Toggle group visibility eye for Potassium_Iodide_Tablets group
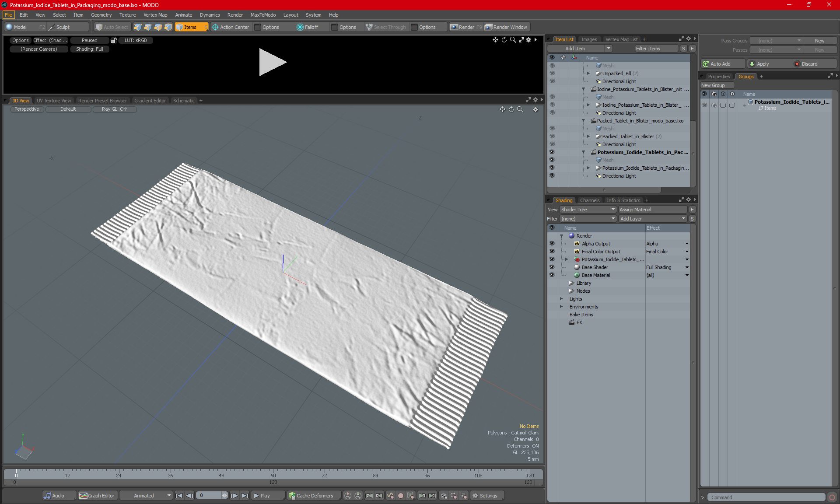Screen dimensions: 840x504 click(x=704, y=105)
